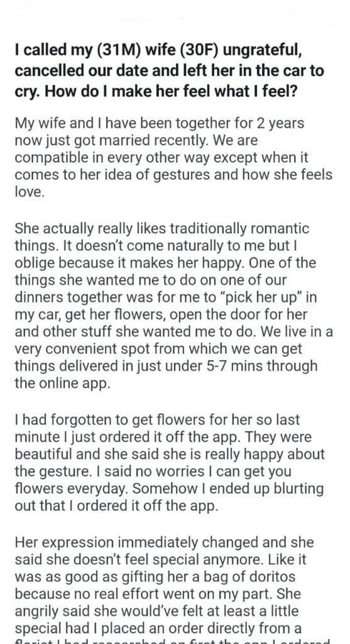Image resolution: width=350 pixels, height=644 pixels.
Task: Click the paragraph beginning 'My wife and I have been together'
Action: (x=173, y=158)
